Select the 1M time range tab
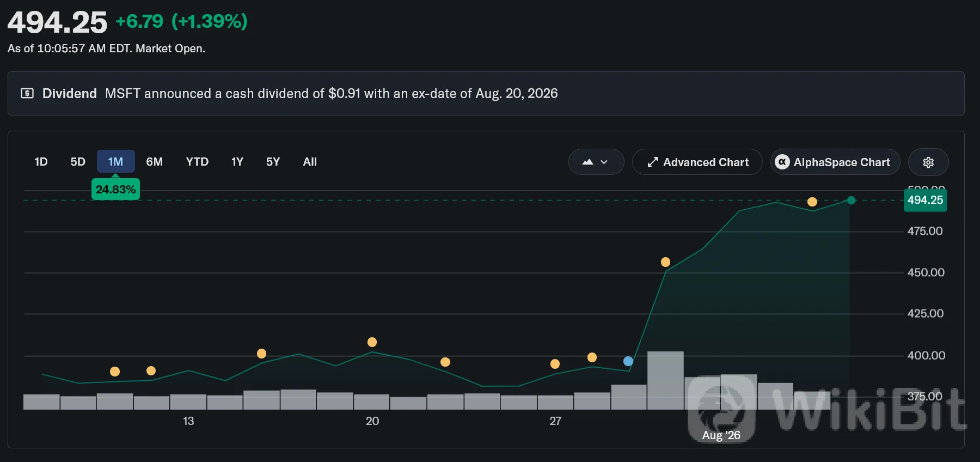The width and height of the screenshot is (980, 462). (115, 162)
